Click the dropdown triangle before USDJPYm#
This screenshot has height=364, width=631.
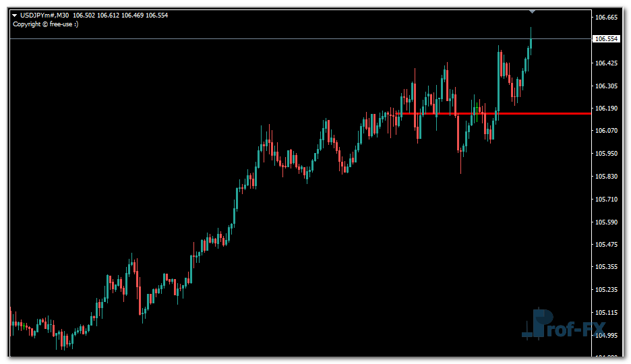click(x=15, y=16)
